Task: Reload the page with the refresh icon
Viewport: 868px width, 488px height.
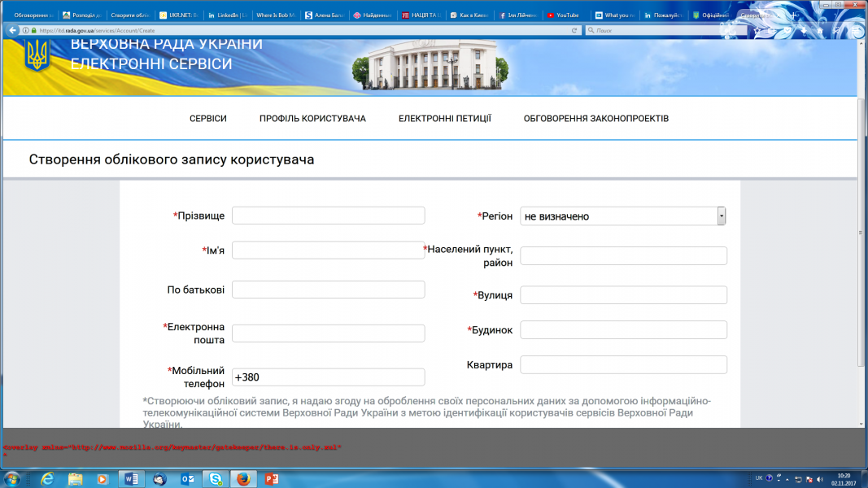Action: pos(575,30)
